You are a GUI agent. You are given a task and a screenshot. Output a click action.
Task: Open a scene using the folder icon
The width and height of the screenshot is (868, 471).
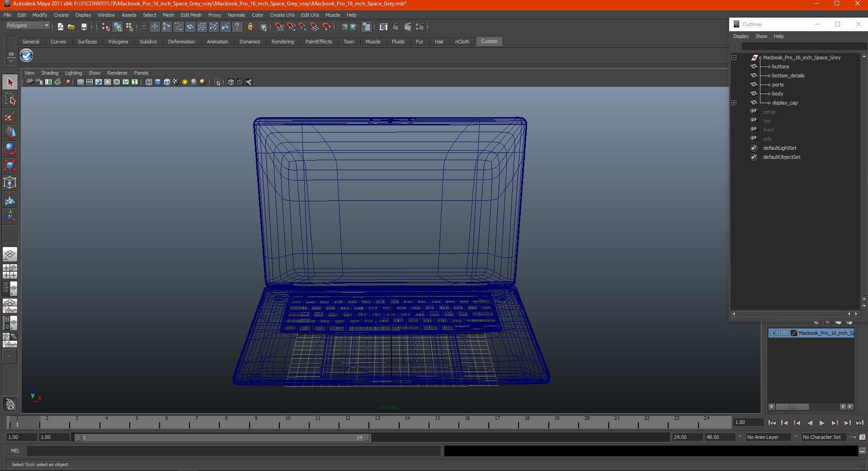(x=71, y=27)
